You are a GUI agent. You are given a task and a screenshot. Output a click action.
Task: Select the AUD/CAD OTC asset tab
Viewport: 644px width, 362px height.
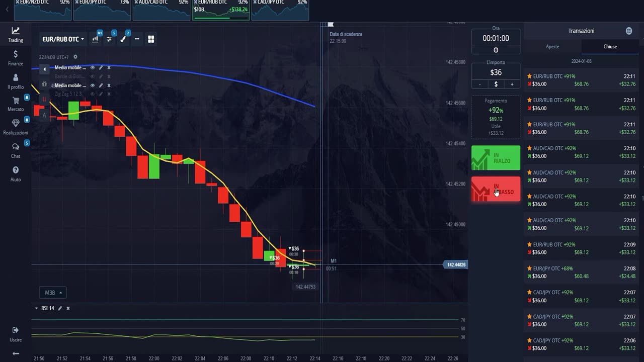[x=161, y=10]
